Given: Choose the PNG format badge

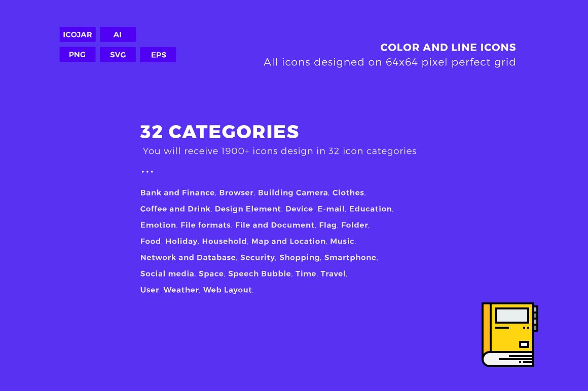Looking at the screenshot, I should 78,55.
